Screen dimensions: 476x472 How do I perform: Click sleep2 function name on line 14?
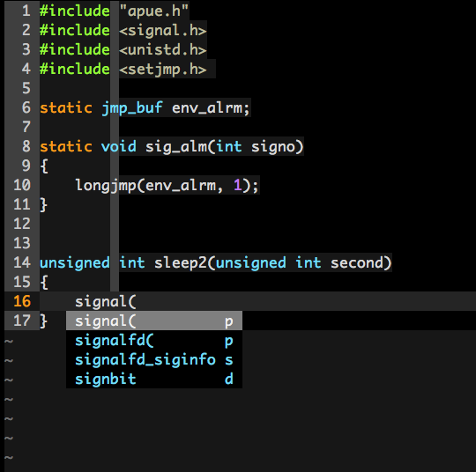pyautogui.click(x=181, y=263)
